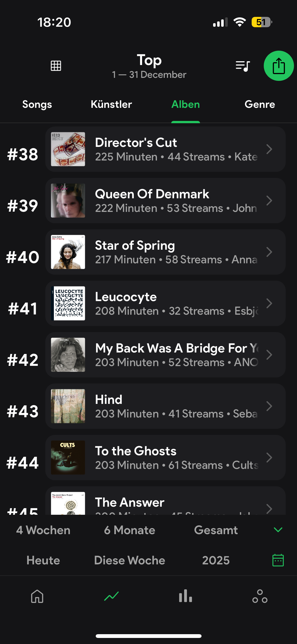Choose the Heute period
The image size is (297, 644).
(x=43, y=560)
